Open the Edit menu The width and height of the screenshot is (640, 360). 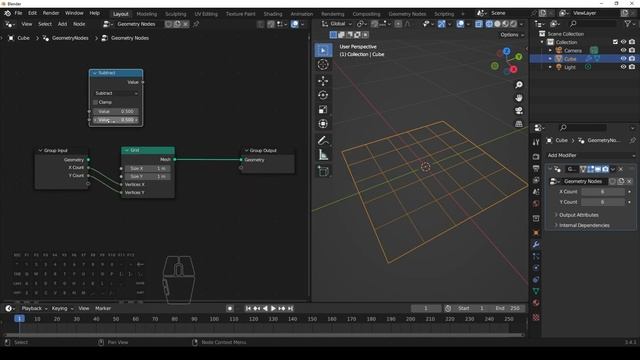pyautogui.click(x=33, y=13)
